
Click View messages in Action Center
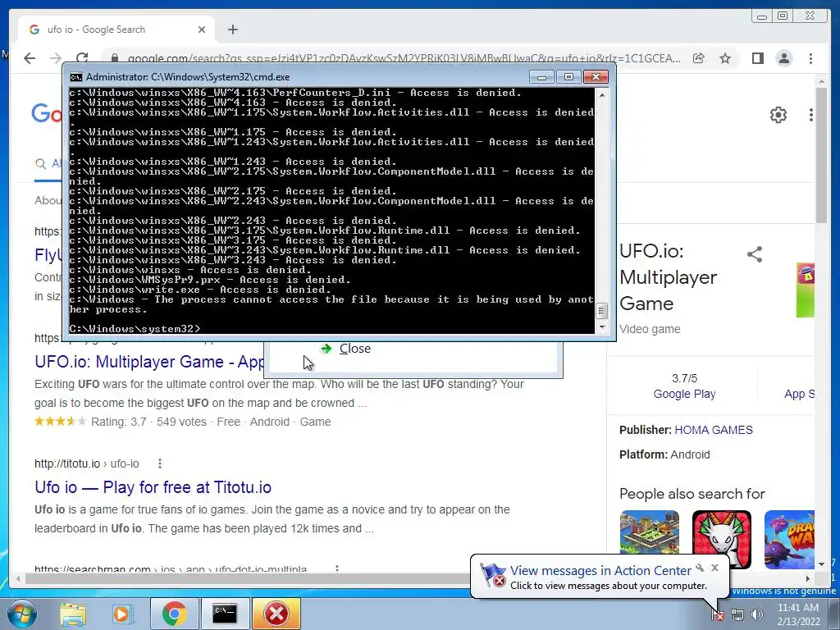600,571
